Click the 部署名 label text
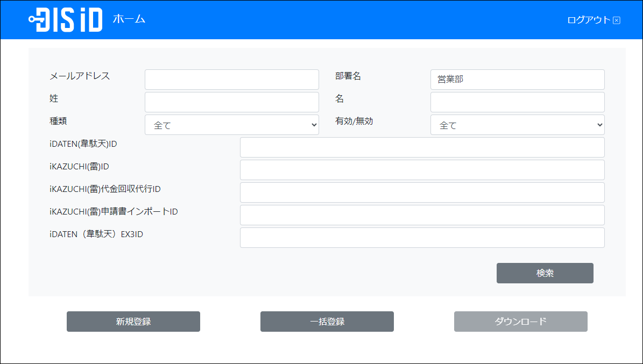The height and width of the screenshot is (364, 643). coord(348,76)
